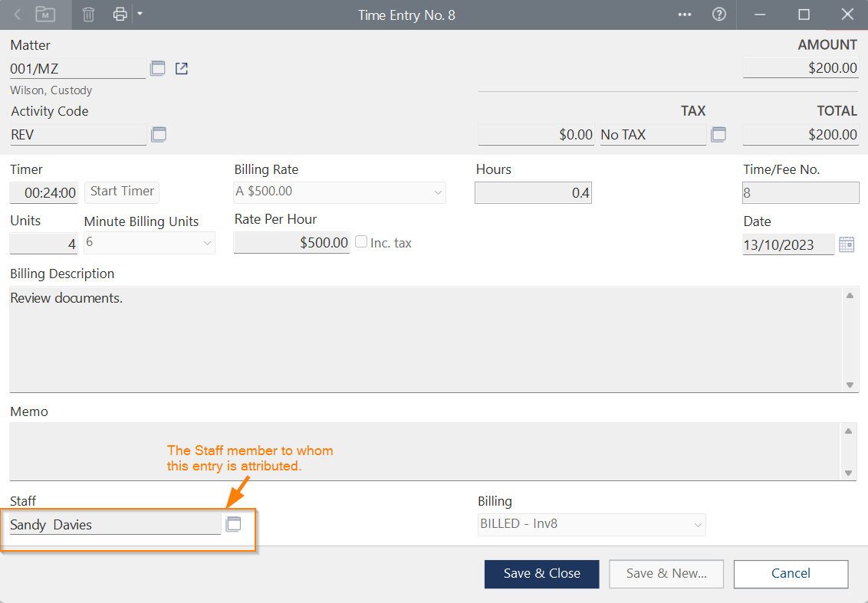Click the Cancel button
Viewport: 868px width, 603px height.
pos(791,574)
